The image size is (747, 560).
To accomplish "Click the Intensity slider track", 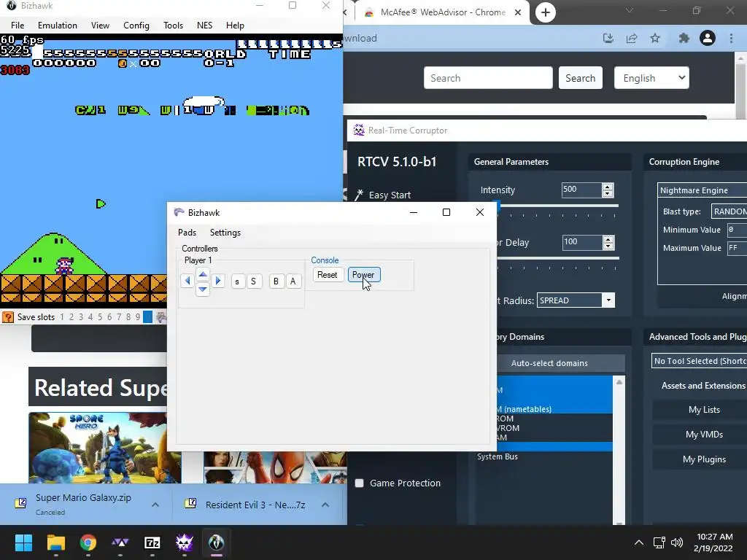I will coord(557,206).
